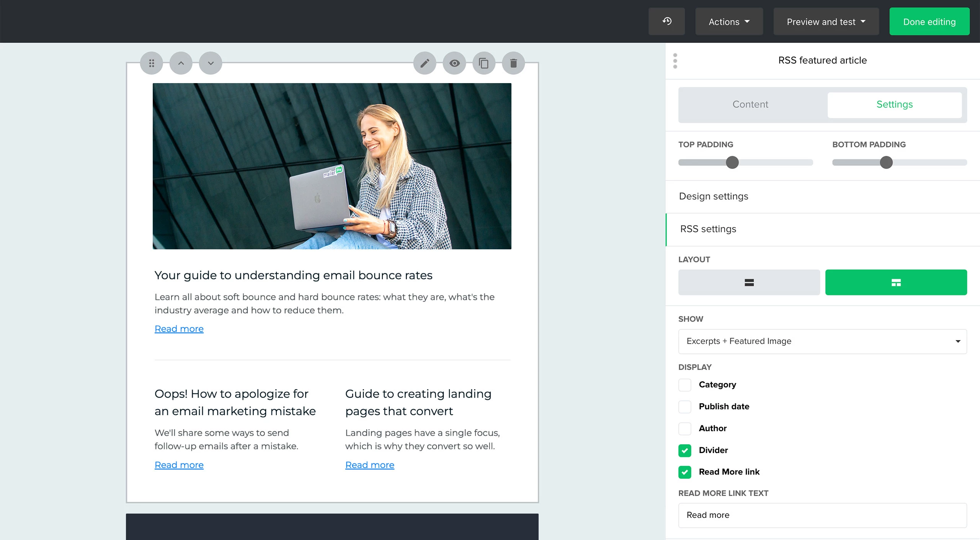The height and width of the screenshot is (540, 980).
Task: Move block down with chevron arrow
Action: click(x=211, y=63)
